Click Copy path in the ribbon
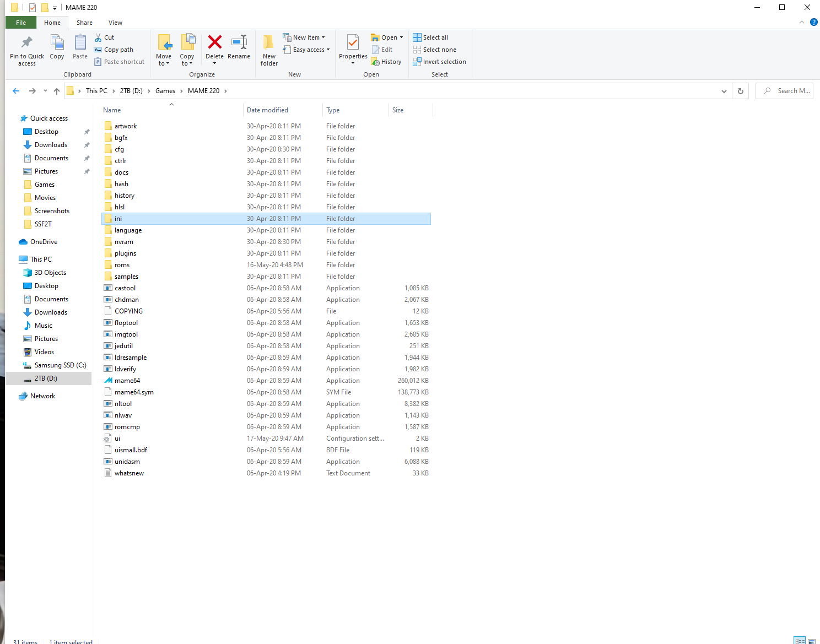 (x=114, y=50)
